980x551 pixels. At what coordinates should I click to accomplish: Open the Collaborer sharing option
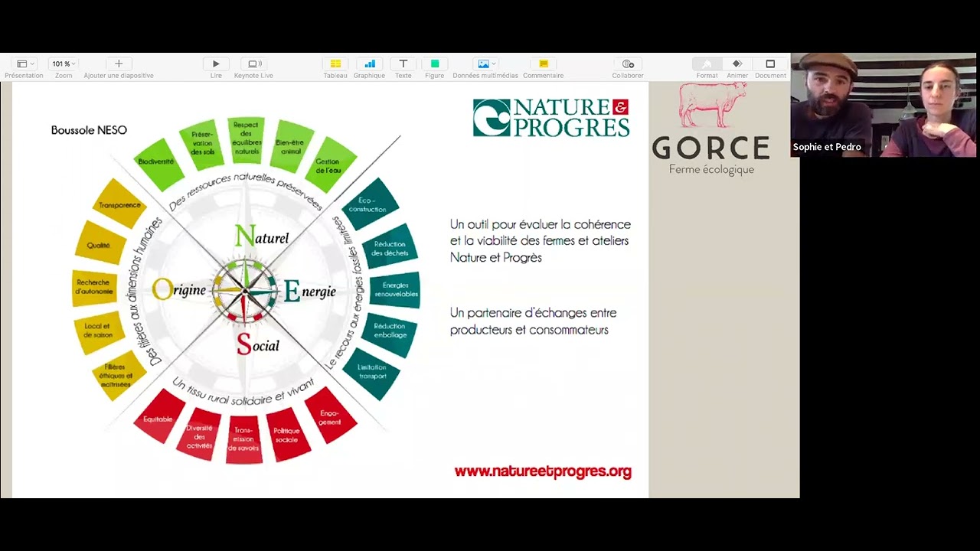click(628, 64)
